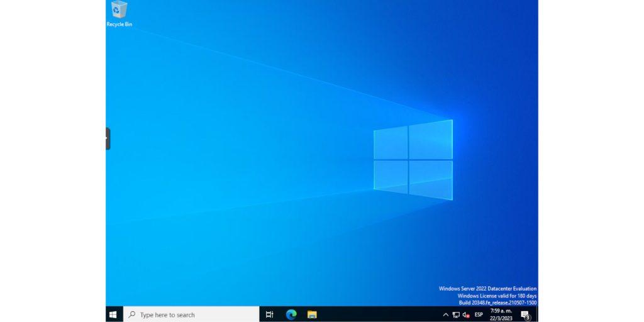Open the Windows Start menu
Image resolution: width=644 pixels, height=322 pixels.
(x=113, y=314)
